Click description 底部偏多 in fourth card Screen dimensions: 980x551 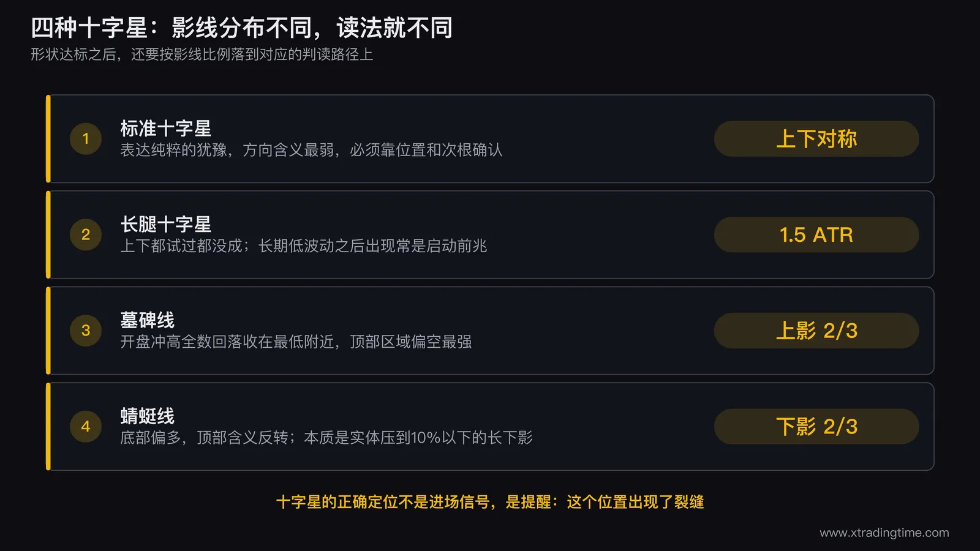(x=326, y=438)
